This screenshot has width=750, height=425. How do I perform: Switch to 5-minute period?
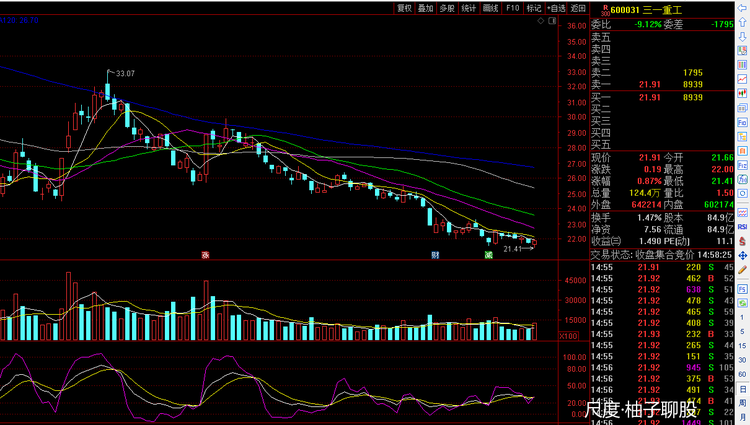coord(742,331)
